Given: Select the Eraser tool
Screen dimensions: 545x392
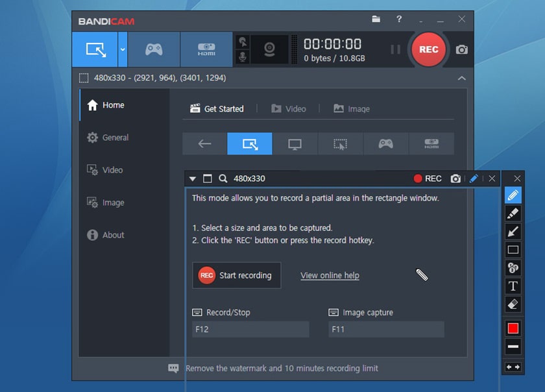Looking at the screenshot, I should [x=513, y=304].
